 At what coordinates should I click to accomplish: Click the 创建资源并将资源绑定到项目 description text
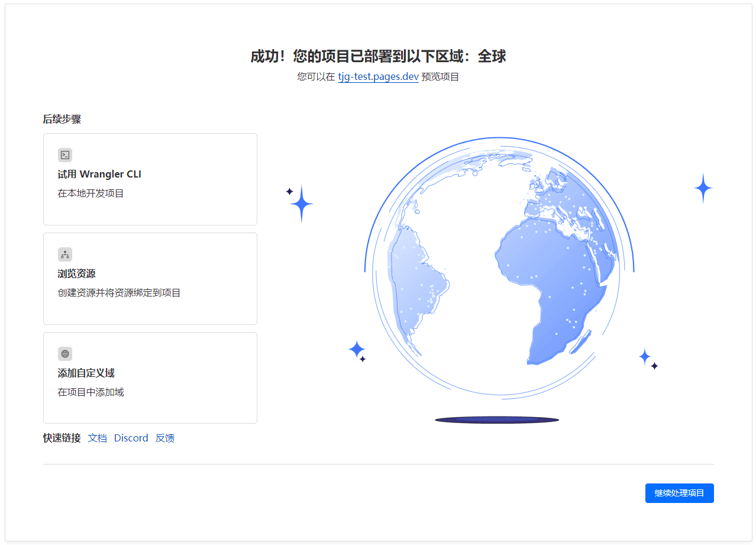coord(119,292)
